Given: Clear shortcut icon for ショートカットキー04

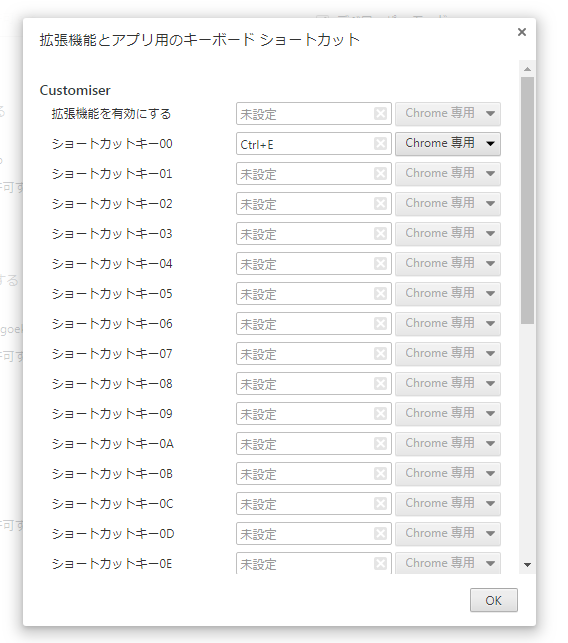Looking at the screenshot, I should (x=380, y=263).
